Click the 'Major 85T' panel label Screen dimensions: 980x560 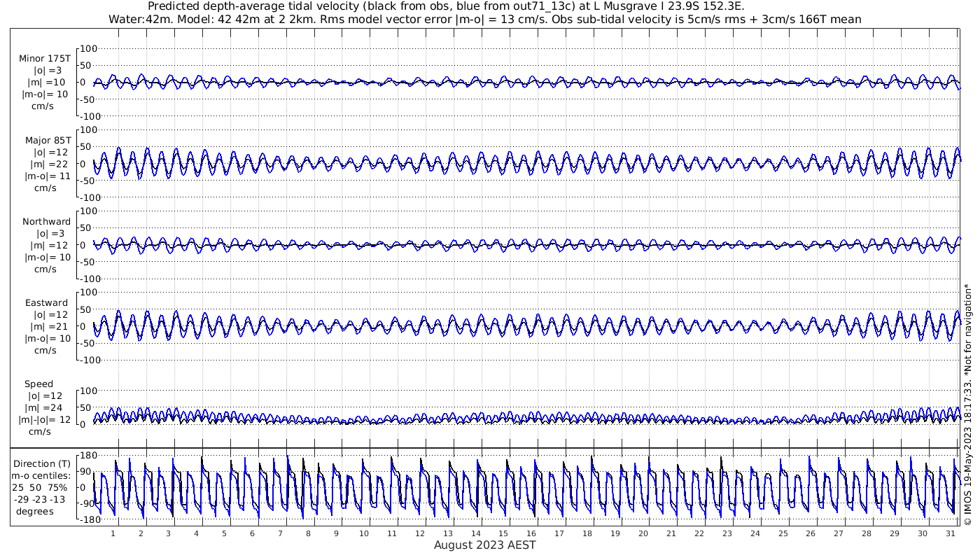(x=47, y=140)
